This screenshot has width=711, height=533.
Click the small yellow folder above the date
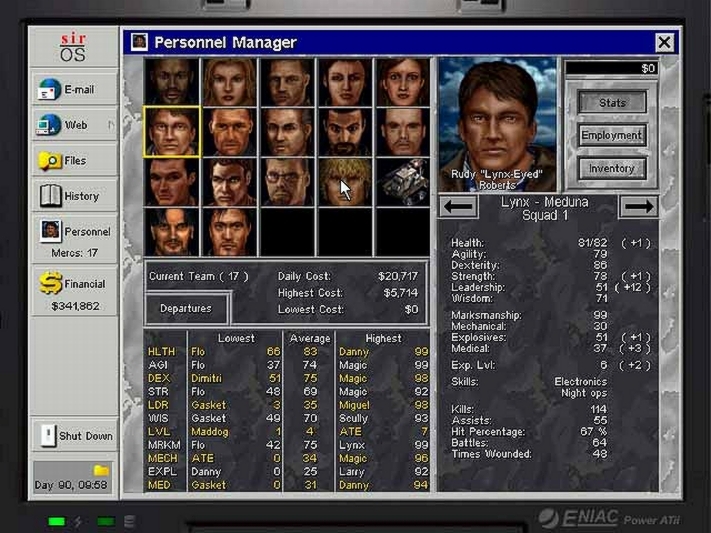click(x=101, y=470)
